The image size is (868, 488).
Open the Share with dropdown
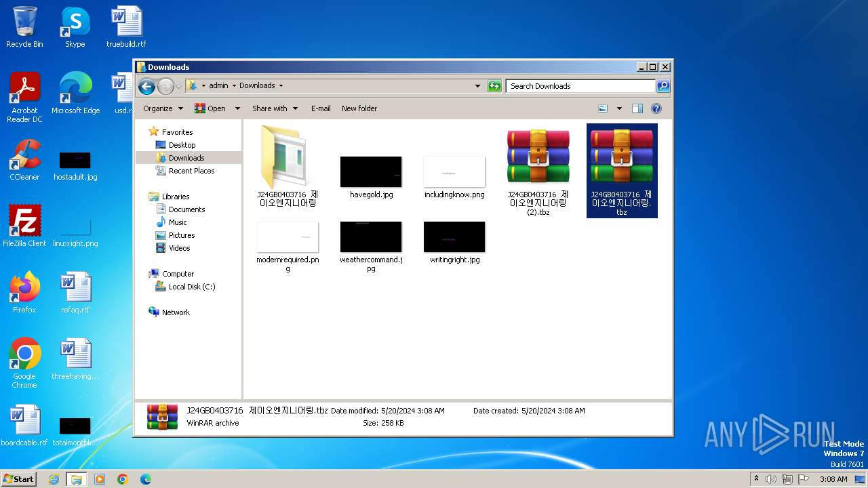(x=275, y=108)
